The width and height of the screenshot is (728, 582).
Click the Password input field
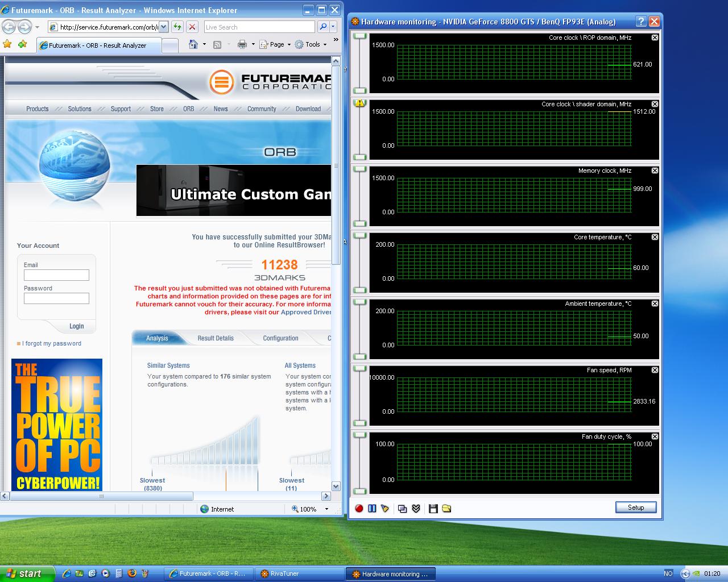tap(56, 298)
